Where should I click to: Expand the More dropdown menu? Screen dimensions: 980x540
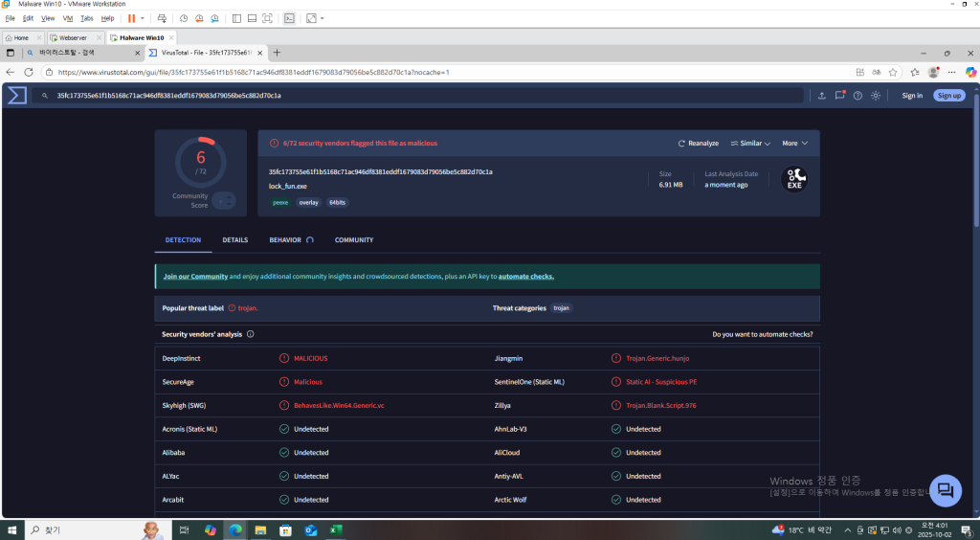[x=794, y=144]
